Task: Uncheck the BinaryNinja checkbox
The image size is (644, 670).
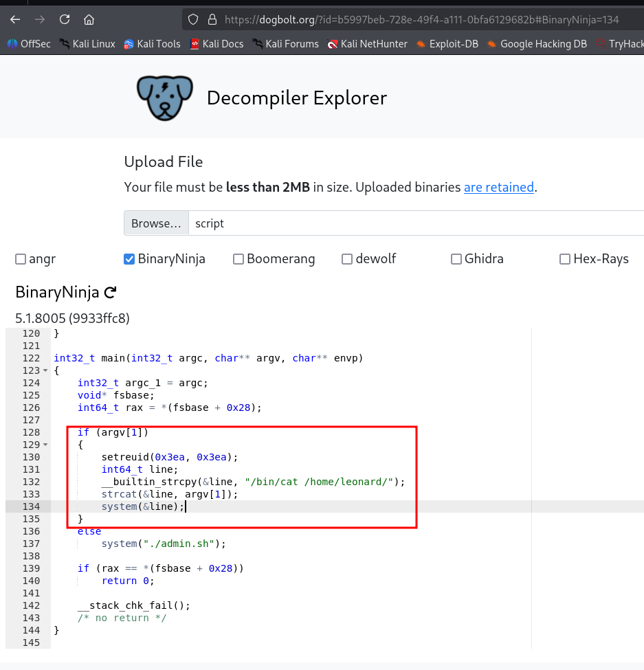Action: (x=129, y=259)
